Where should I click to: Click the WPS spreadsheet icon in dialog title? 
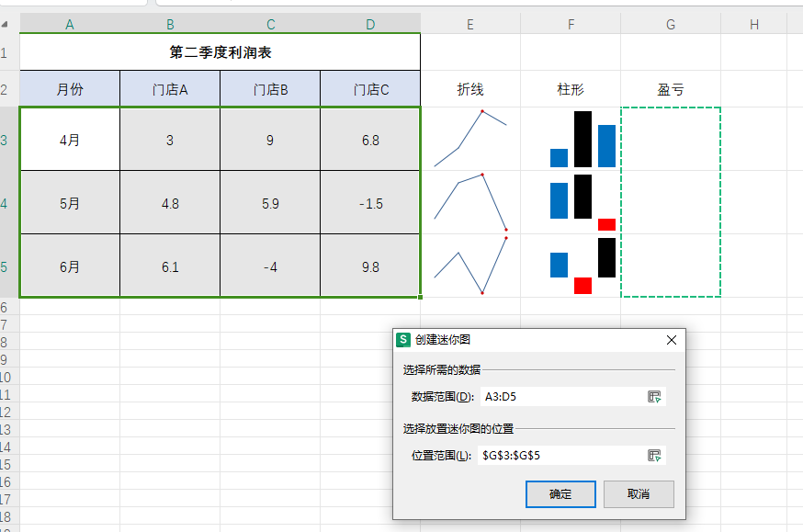(403, 339)
